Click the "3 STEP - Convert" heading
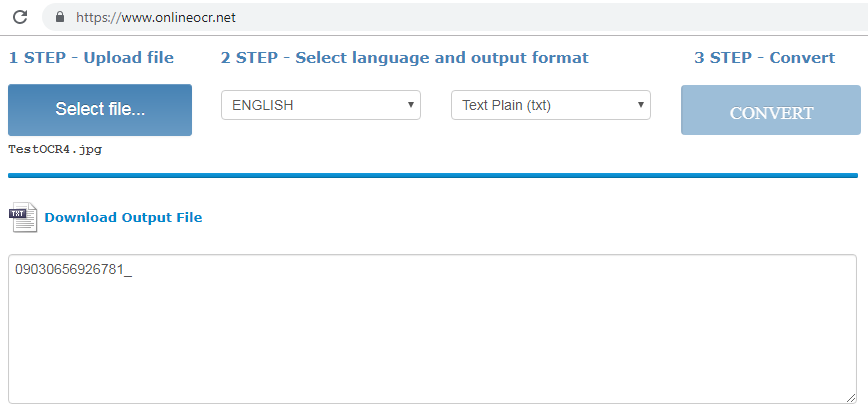868x412 pixels. click(x=764, y=58)
